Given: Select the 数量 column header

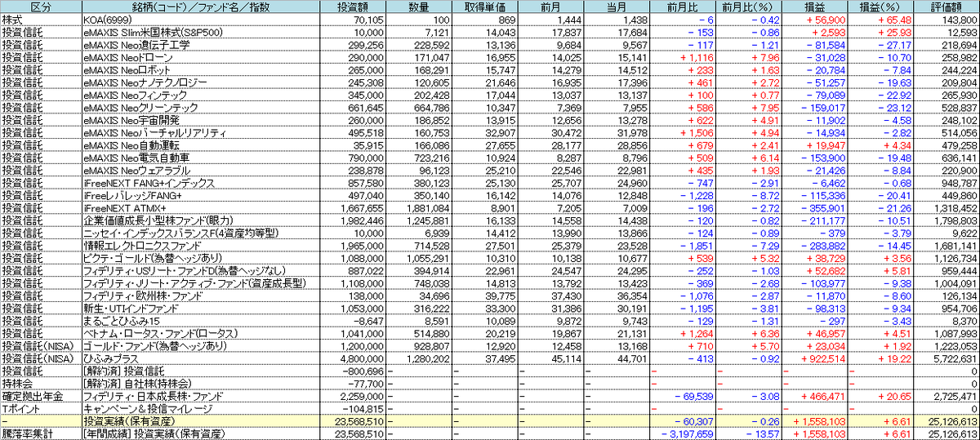Looking at the screenshot, I should (419, 6).
